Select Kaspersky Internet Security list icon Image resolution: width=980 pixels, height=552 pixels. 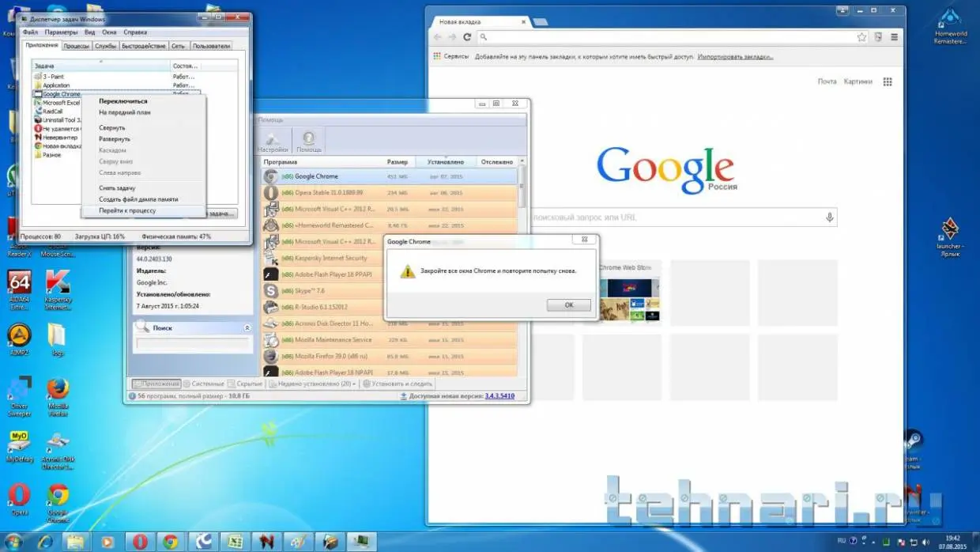270,258
